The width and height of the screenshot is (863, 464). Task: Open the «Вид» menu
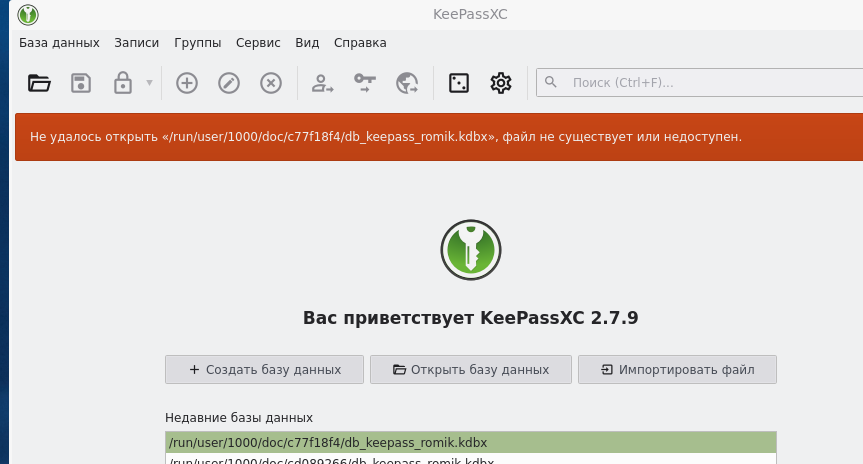click(307, 43)
